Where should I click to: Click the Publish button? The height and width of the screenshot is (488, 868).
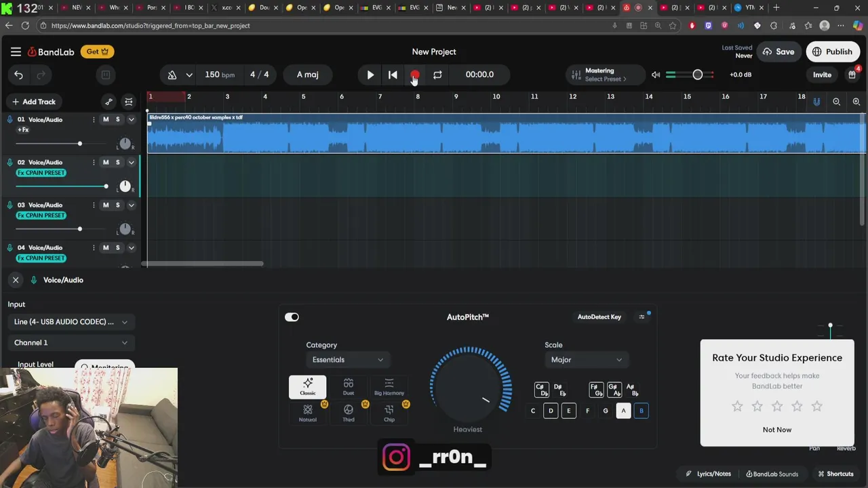tap(832, 52)
